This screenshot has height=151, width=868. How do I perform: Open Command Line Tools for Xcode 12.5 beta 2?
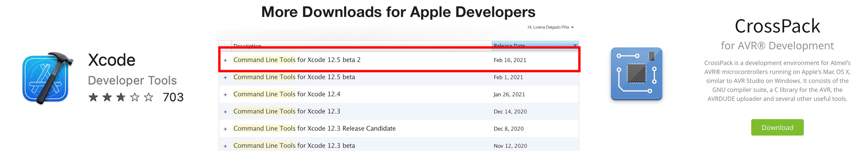(297, 60)
